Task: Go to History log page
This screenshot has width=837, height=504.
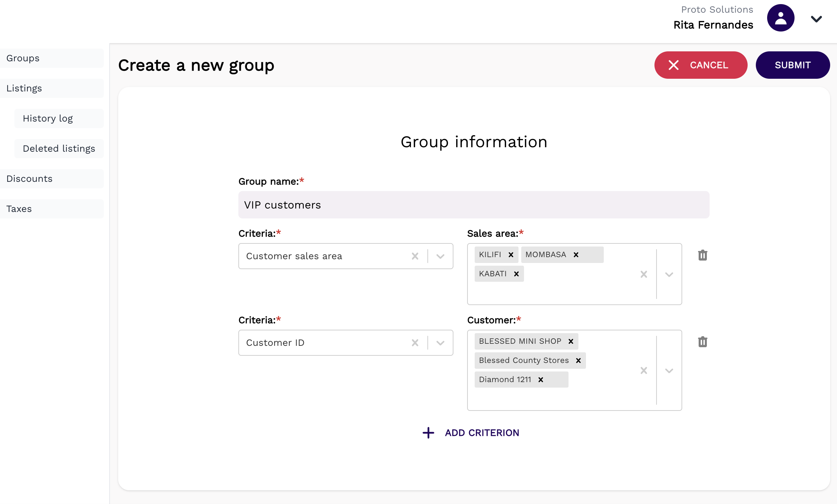Action: click(59, 118)
